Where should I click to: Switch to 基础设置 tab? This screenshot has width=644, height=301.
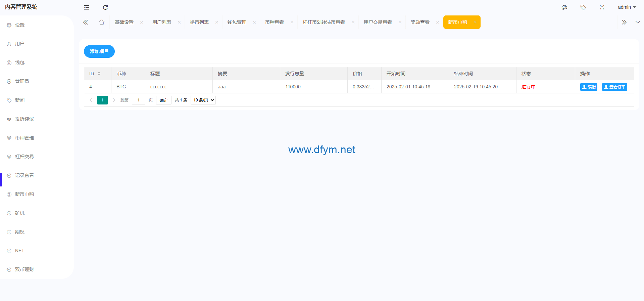point(124,22)
